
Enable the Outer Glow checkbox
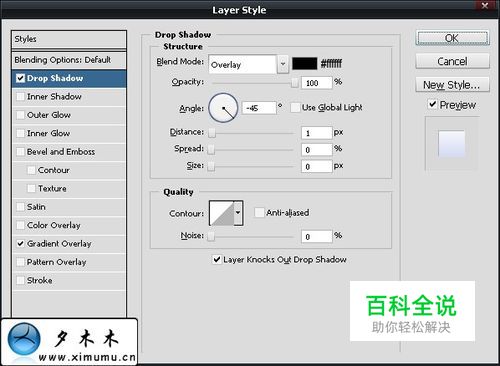(20, 115)
